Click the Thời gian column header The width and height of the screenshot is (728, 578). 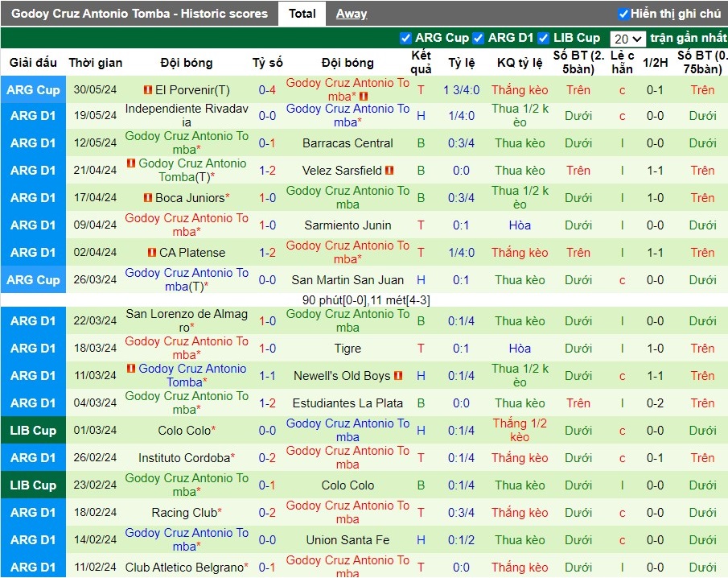(96, 62)
